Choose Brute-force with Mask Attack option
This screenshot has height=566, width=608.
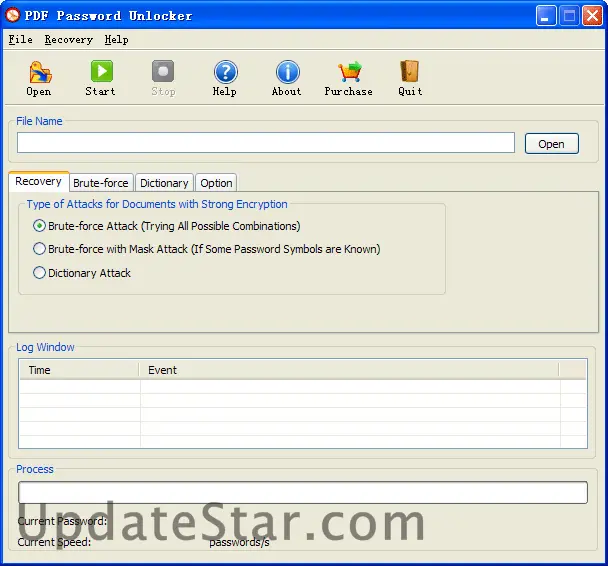click(39, 249)
